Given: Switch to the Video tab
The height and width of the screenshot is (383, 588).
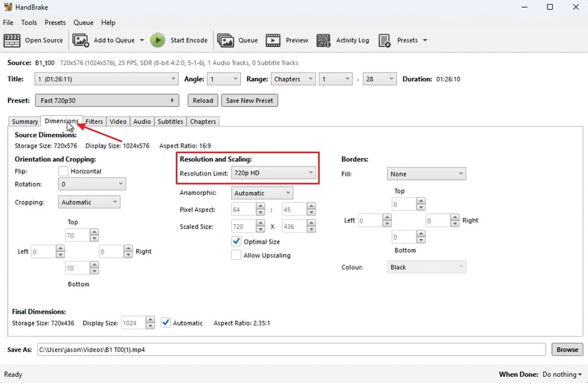Looking at the screenshot, I should point(118,121).
